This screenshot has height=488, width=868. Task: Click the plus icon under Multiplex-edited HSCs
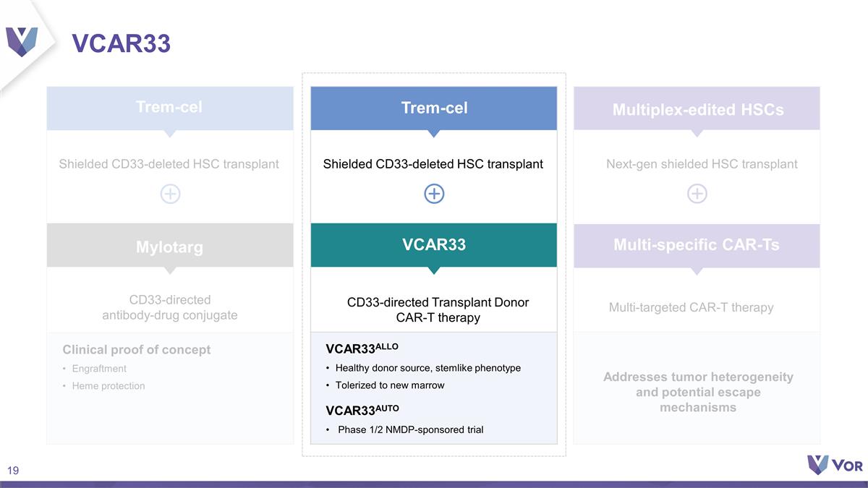coord(697,194)
